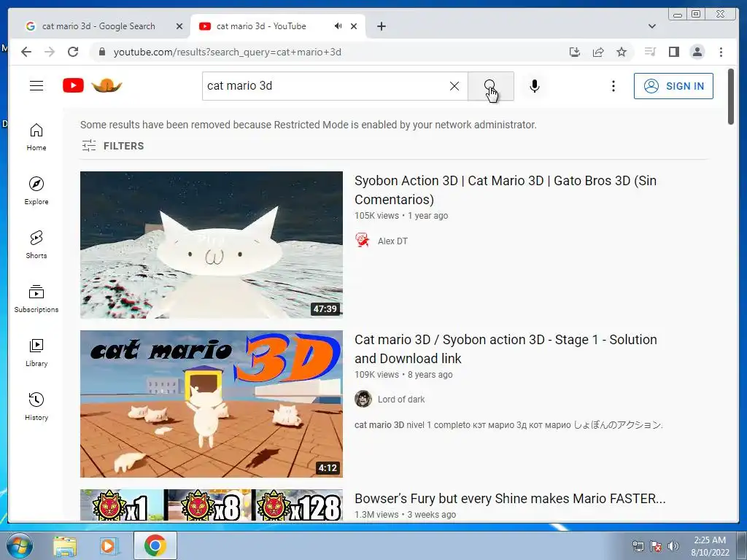The height and width of the screenshot is (560, 747).
Task: Click the YouTube doodle icon beside the logo
Action: click(107, 86)
